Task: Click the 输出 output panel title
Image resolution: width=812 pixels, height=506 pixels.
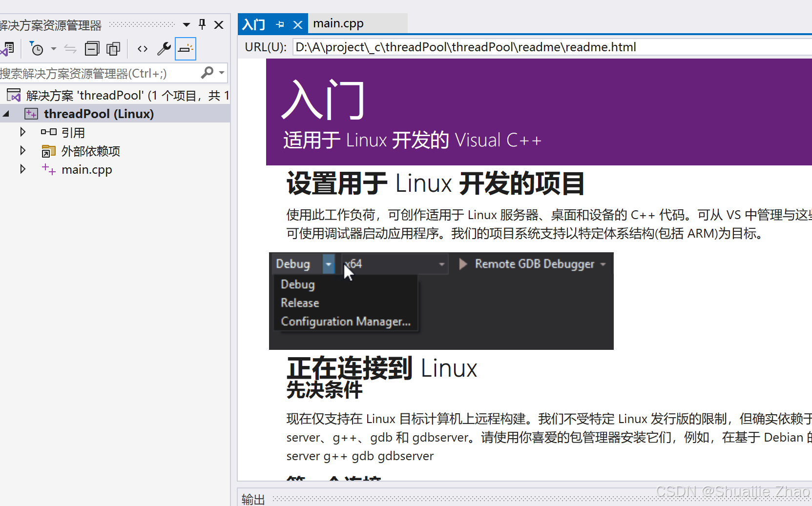Action: (253, 499)
